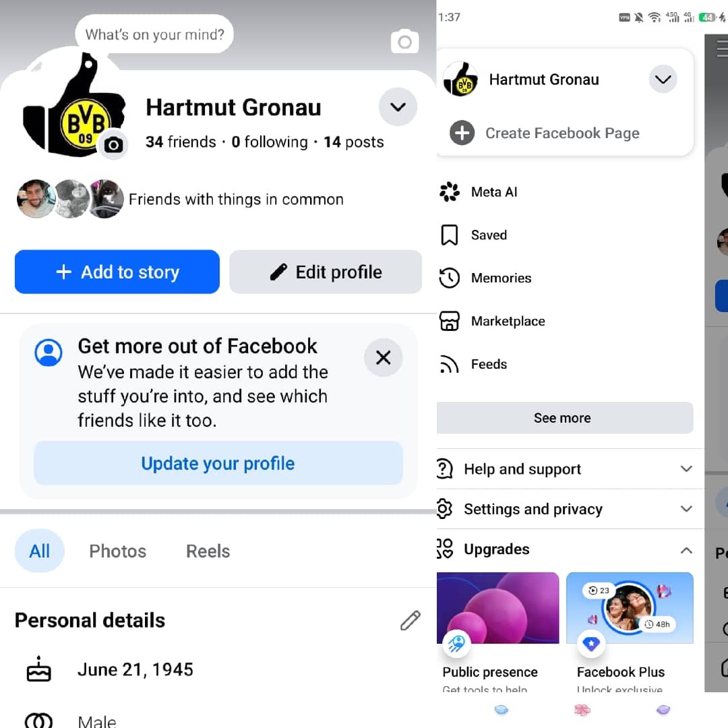Tap the What's on your mind field
The image size is (728, 728).
coord(154,34)
